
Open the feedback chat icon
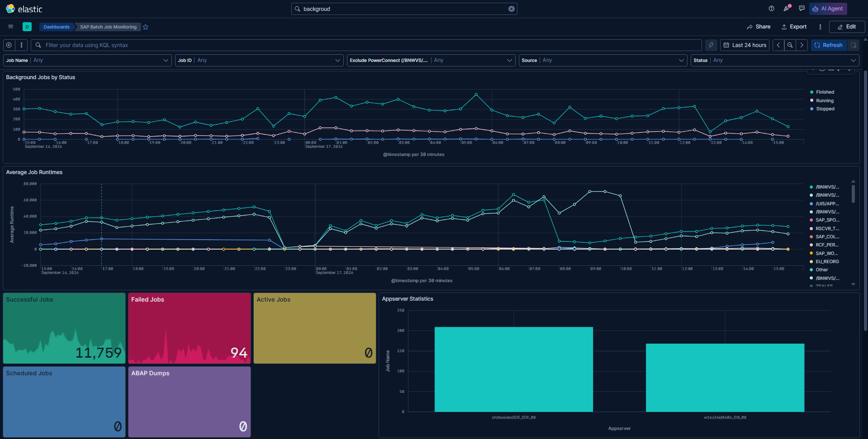point(802,9)
